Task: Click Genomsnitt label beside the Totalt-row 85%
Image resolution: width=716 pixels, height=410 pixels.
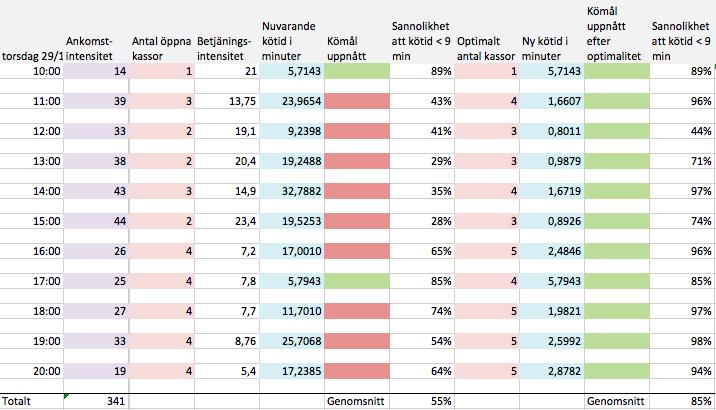Action: coord(616,401)
